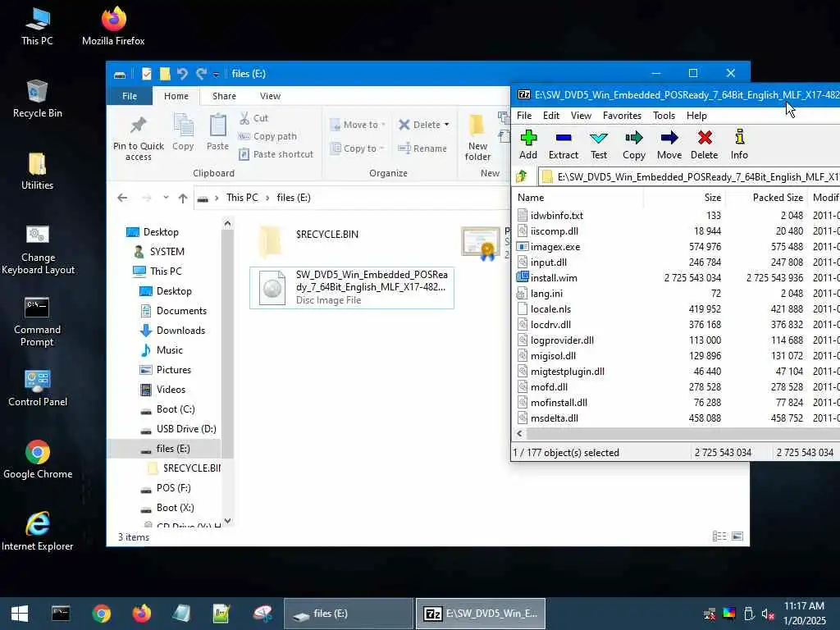Click New folder in Explorer ribbon
Viewport: 840px width, 630px height.
point(477,137)
